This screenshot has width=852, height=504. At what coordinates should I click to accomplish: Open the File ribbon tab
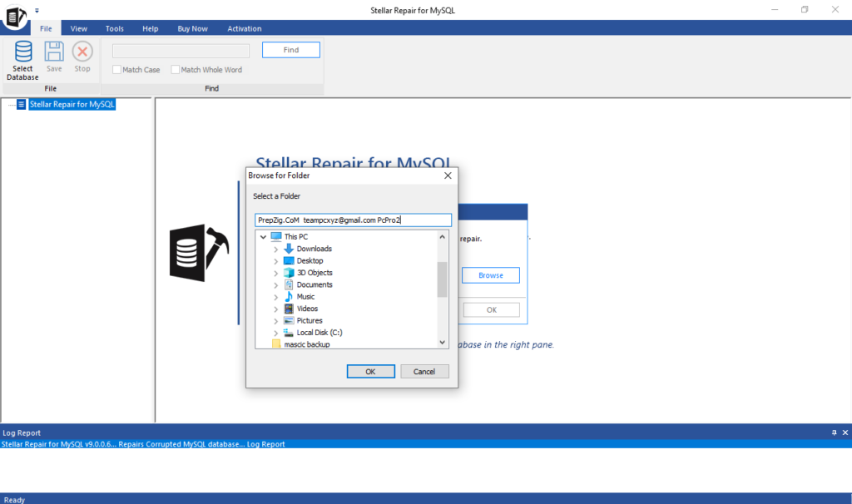[47, 28]
